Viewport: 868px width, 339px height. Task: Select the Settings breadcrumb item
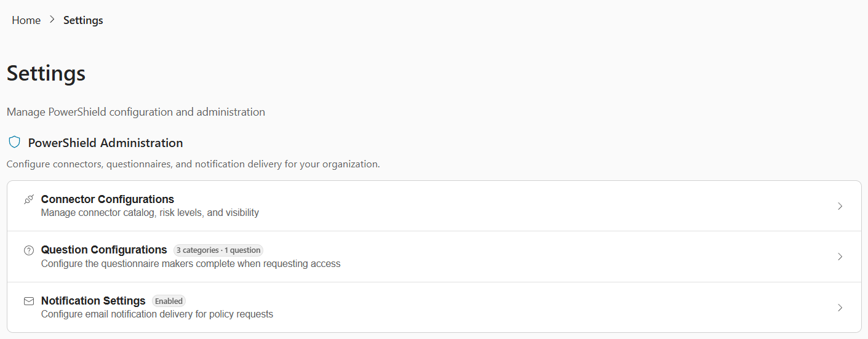coord(83,20)
